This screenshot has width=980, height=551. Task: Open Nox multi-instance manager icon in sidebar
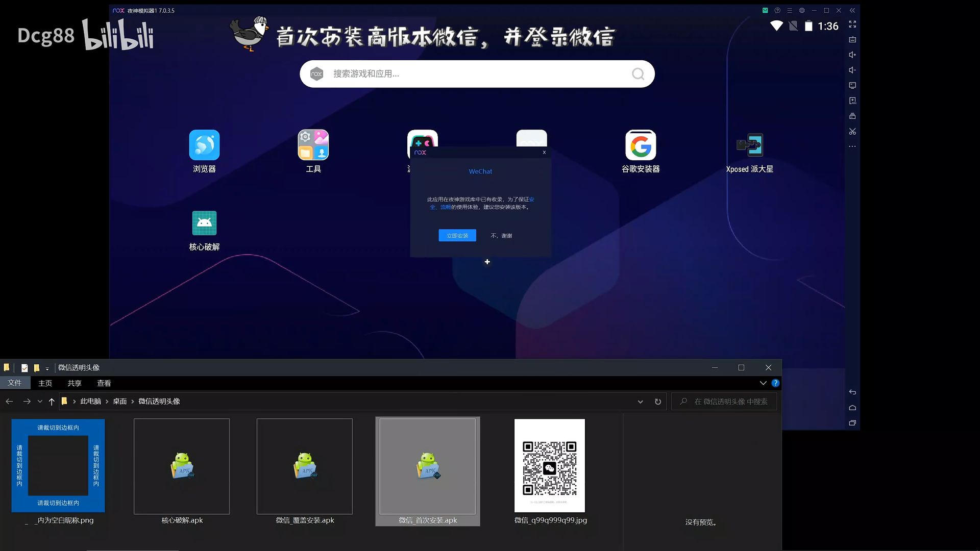point(852,116)
